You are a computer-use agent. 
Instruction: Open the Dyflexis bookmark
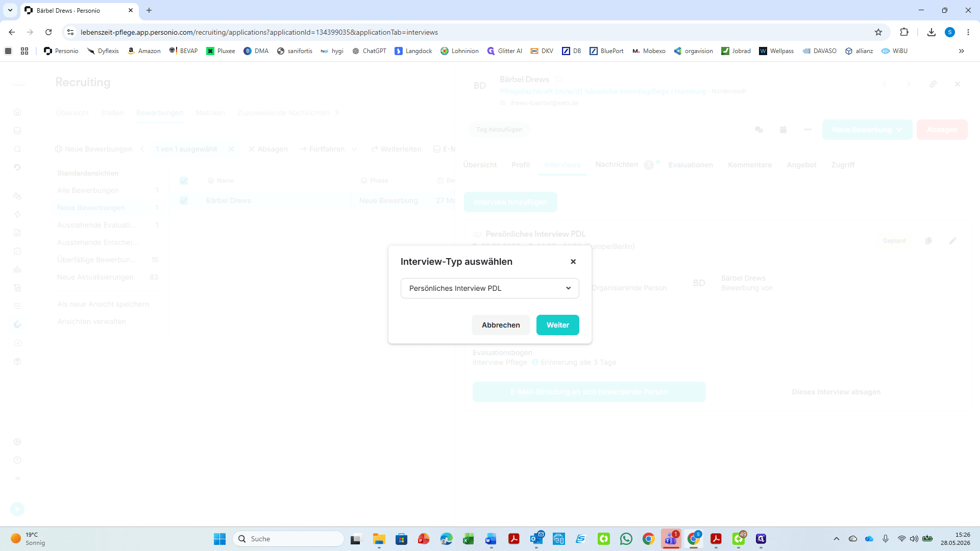pyautogui.click(x=103, y=51)
